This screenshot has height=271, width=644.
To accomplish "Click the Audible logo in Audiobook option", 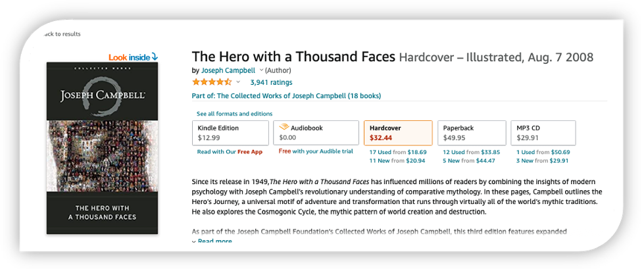I will click(x=284, y=128).
